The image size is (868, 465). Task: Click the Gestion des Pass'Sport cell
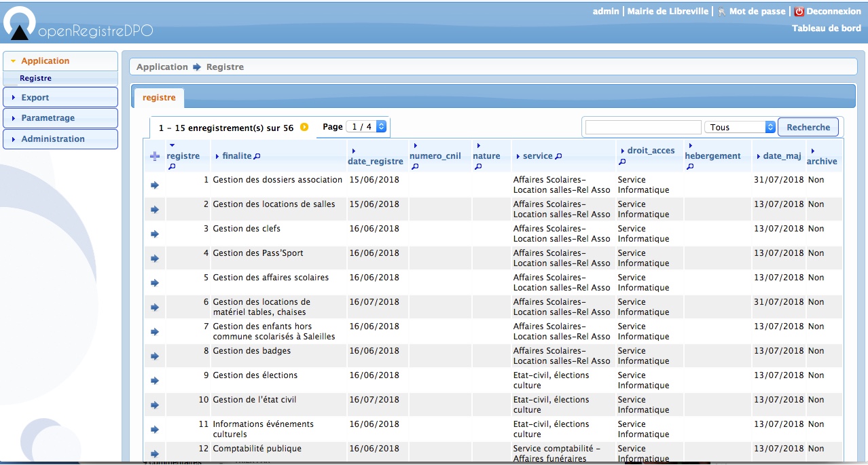point(258,253)
